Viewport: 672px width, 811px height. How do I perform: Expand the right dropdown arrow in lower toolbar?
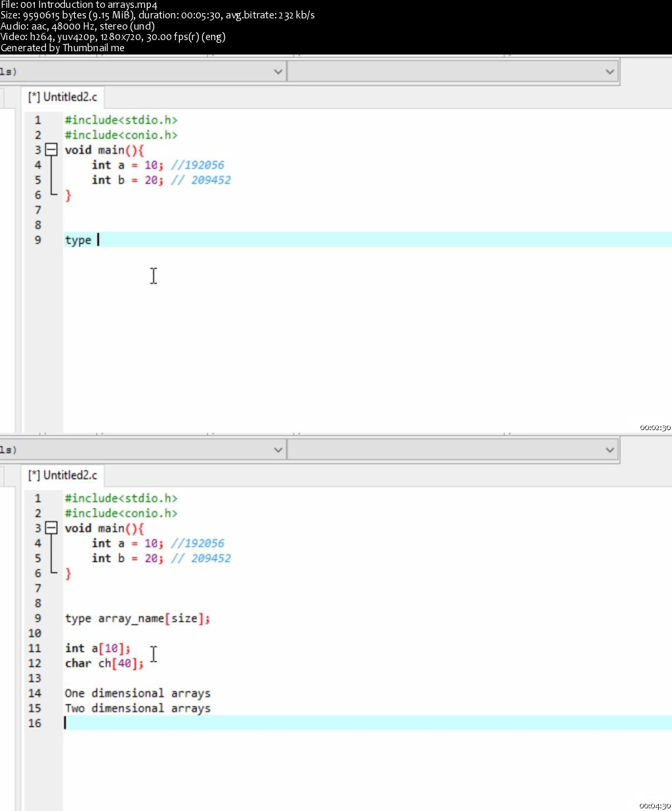point(610,450)
